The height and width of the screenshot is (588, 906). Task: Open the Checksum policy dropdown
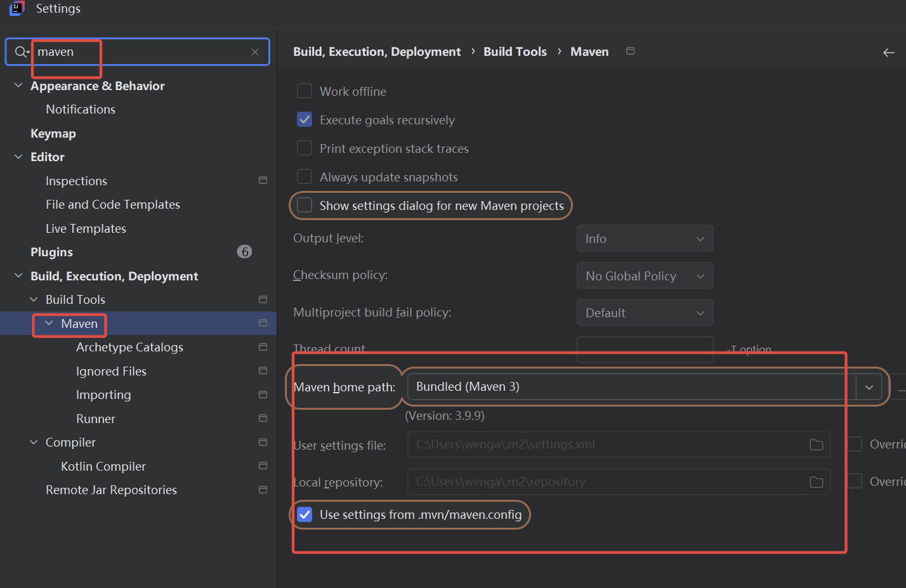pos(645,276)
